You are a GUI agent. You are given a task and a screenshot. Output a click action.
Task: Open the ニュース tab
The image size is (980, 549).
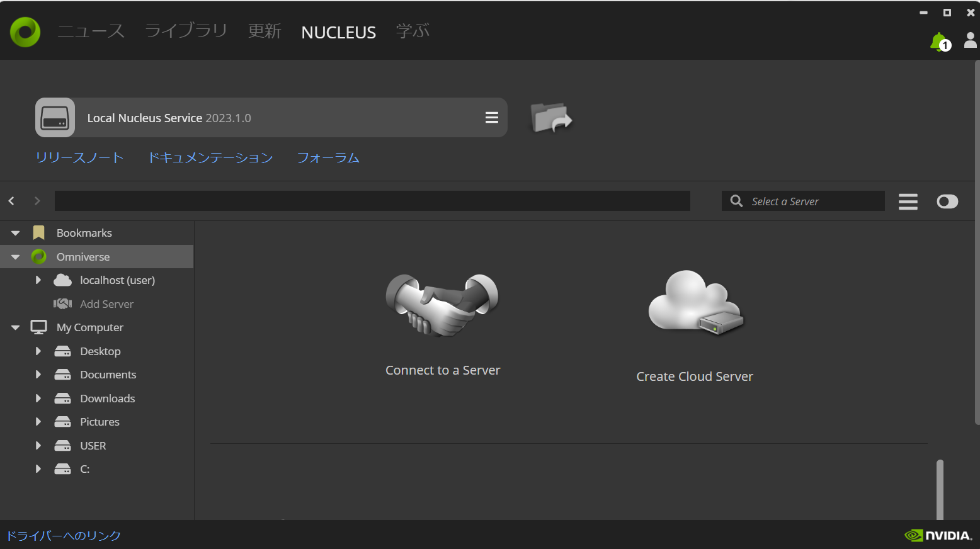pos(91,31)
